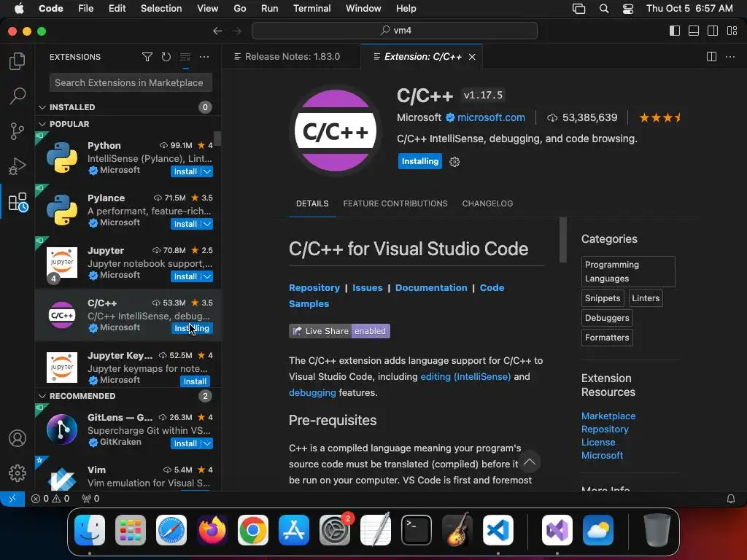
Task: Open the Terminal menu in menu bar
Action: click(x=311, y=9)
